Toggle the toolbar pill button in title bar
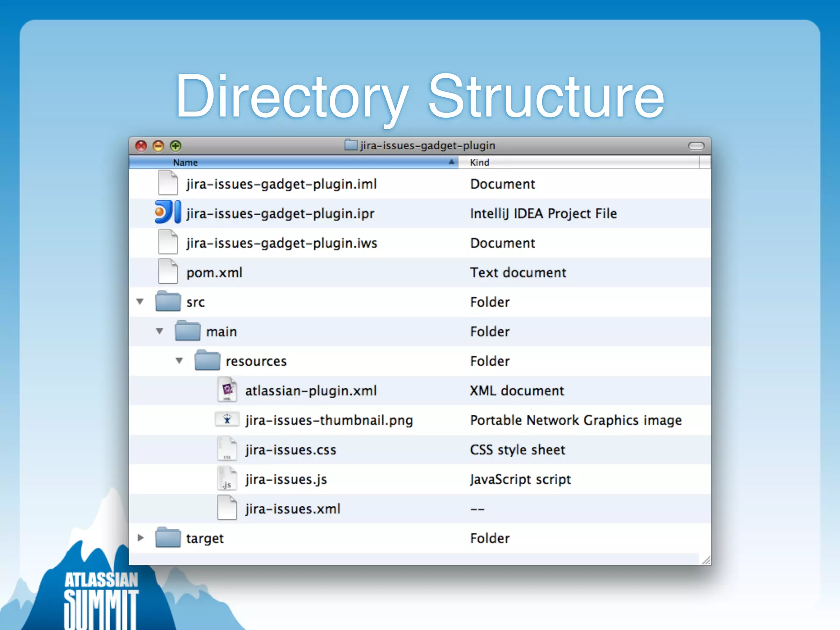The width and height of the screenshot is (840, 630). (x=696, y=146)
